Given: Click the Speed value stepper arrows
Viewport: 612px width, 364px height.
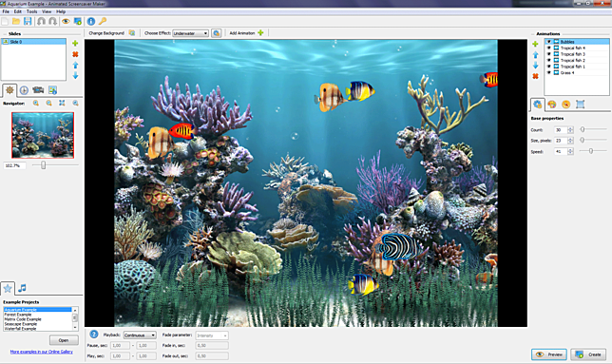Looking at the screenshot, I should [570, 151].
